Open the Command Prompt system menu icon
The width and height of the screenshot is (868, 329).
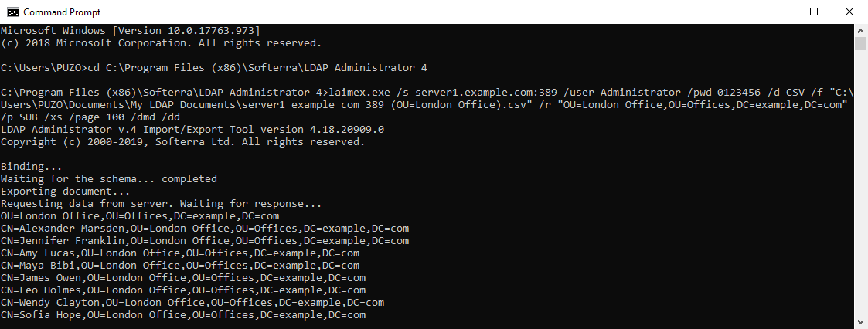click(13, 12)
